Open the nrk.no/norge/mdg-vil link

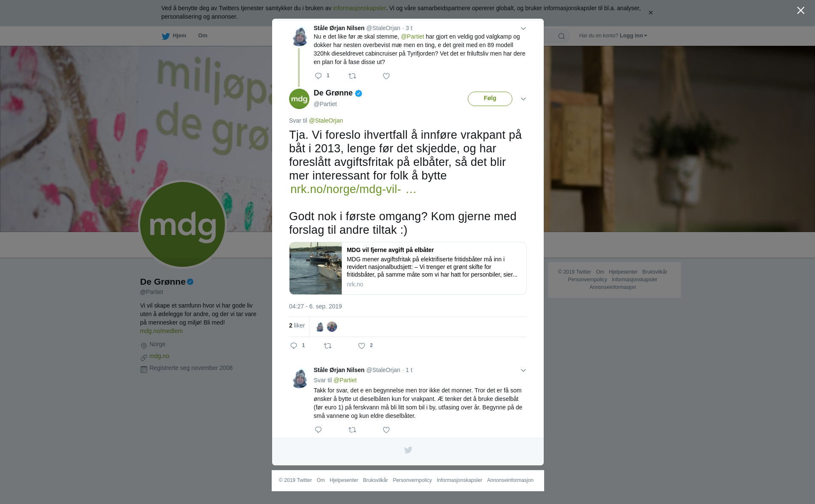coord(353,189)
